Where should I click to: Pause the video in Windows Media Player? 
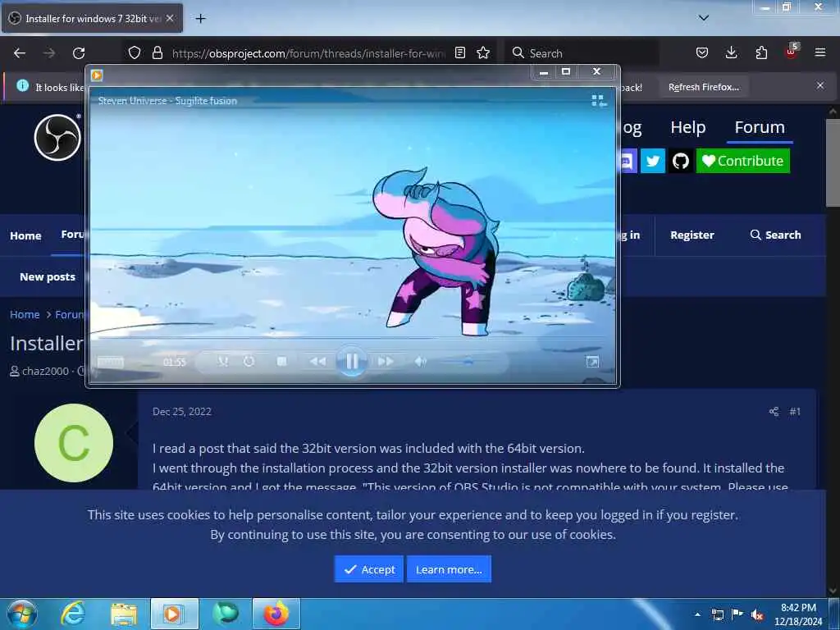pyautogui.click(x=351, y=361)
